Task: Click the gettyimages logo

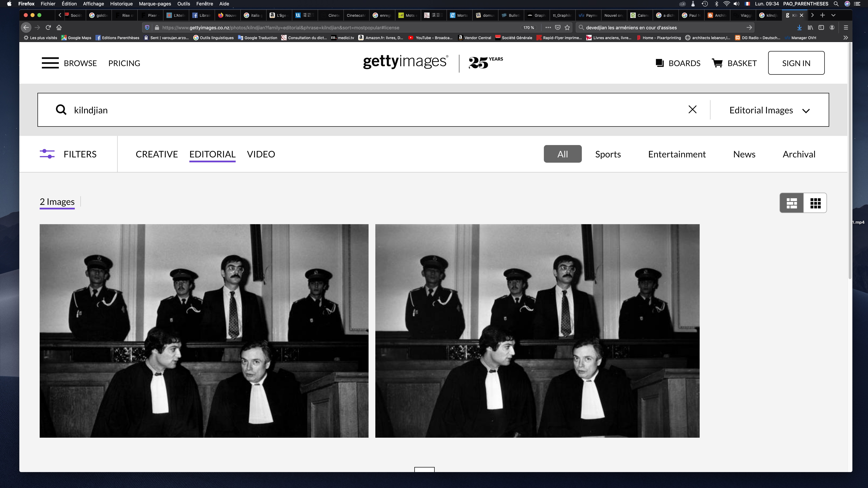Action: 405,62
